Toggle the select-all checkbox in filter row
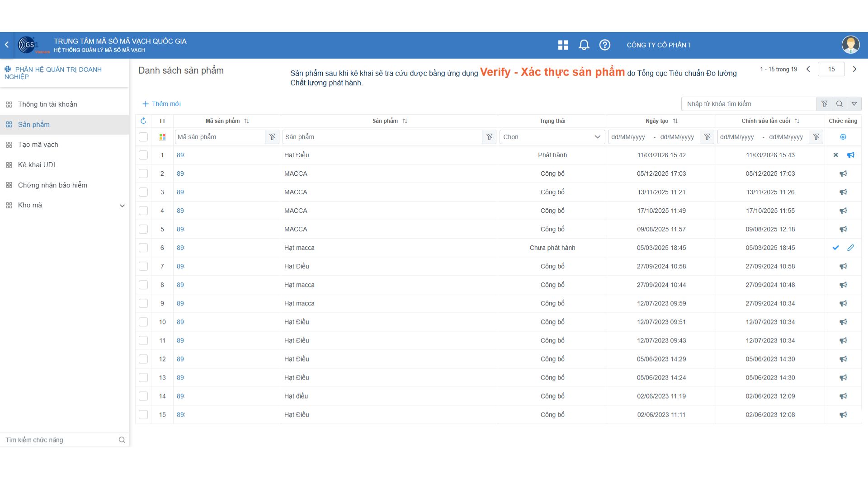 143,137
